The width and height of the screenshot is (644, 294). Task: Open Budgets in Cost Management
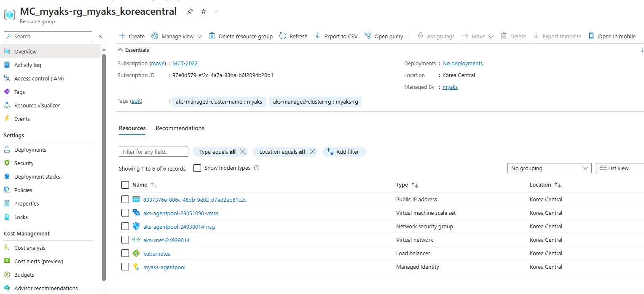pos(24,275)
